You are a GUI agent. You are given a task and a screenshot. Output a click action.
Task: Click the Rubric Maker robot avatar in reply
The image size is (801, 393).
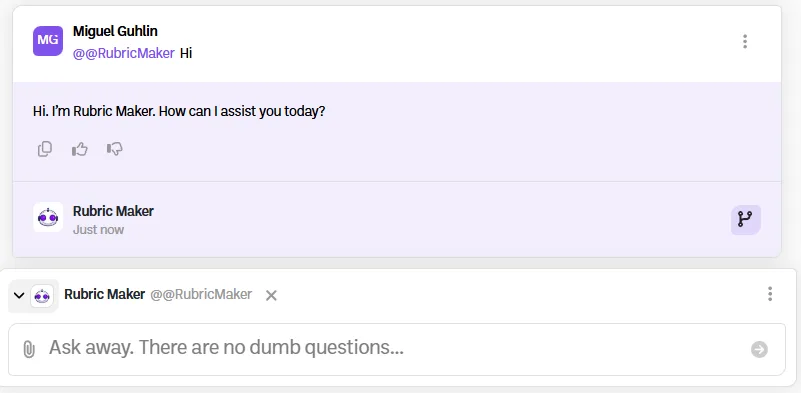tap(48, 217)
